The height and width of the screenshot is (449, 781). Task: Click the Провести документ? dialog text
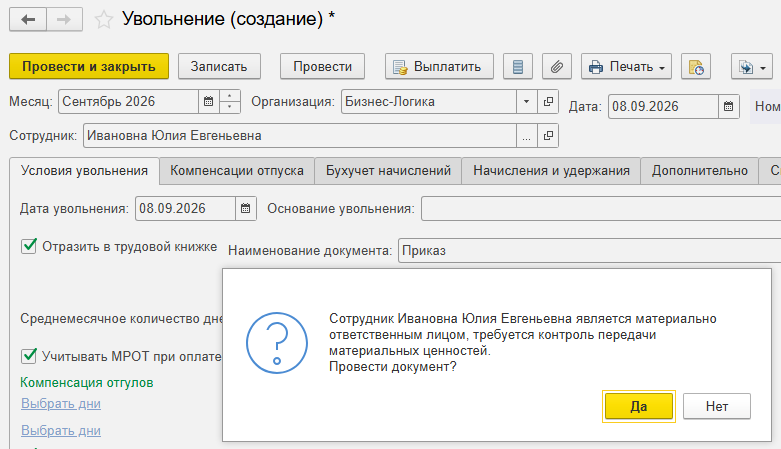click(392, 367)
